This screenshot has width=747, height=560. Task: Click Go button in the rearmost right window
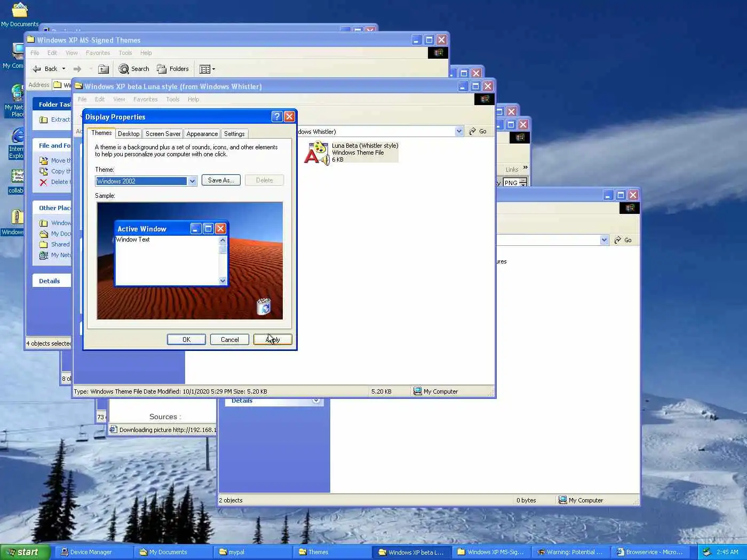tap(623, 240)
